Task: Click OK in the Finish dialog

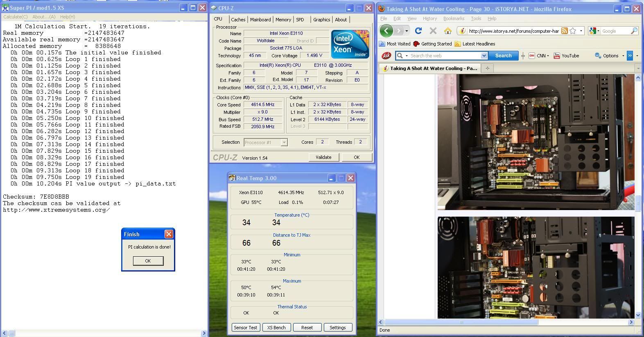Action: pos(148,261)
